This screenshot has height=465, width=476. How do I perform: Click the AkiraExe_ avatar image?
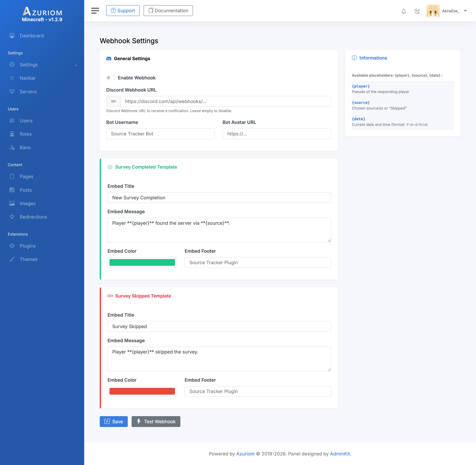point(433,11)
